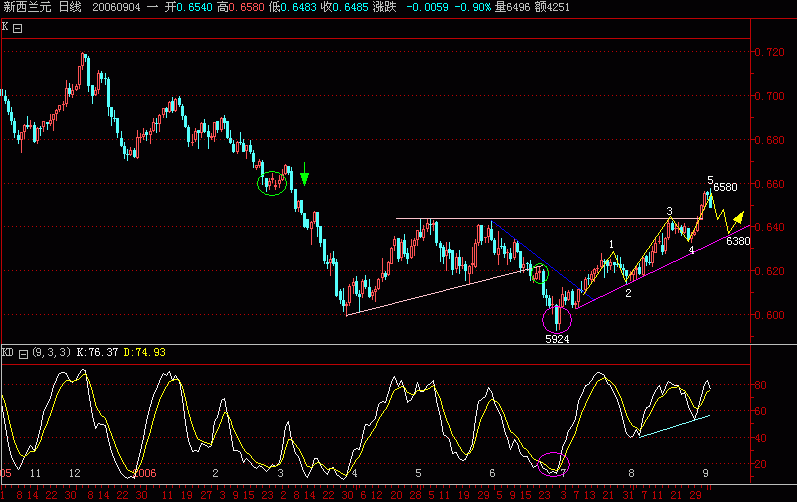
Task: Click the 40 level on KD axis
Action: [x=760, y=437]
